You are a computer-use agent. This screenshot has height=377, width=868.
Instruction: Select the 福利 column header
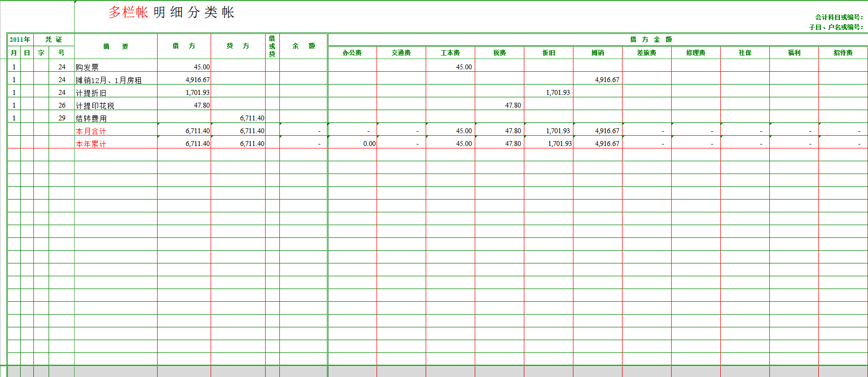794,53
